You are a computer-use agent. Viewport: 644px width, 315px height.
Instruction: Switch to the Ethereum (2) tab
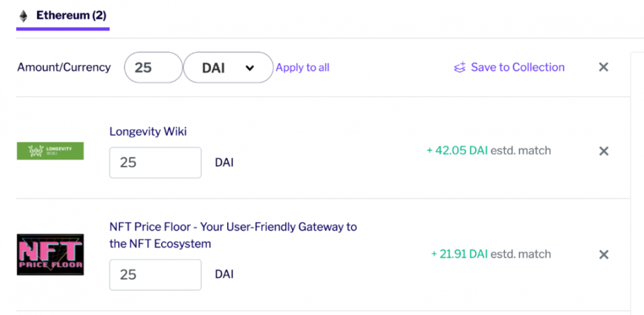(70, 16)
